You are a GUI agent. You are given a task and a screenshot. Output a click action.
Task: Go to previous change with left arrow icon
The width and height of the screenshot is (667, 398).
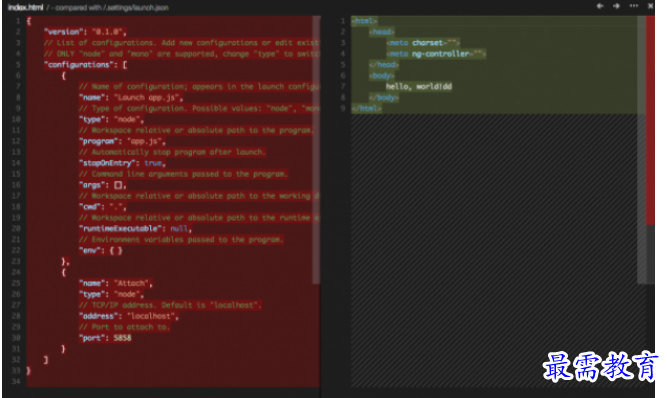[600, 6]
